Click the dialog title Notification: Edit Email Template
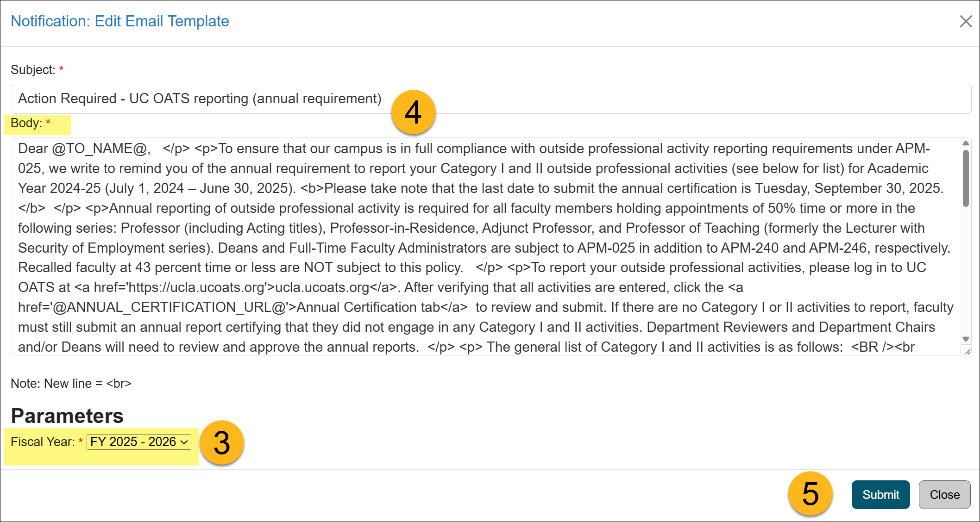This screenshot has width=980, height=522. pyautogui.click(x=120, y=21)
